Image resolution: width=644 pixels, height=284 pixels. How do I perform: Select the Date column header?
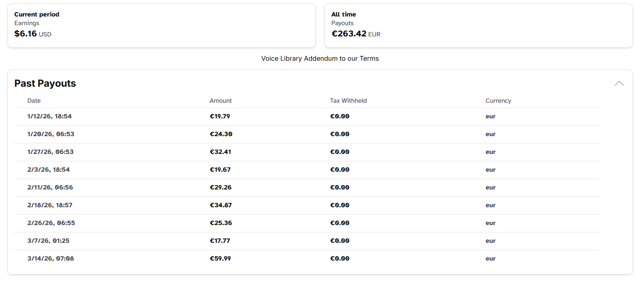click(34, 100)
